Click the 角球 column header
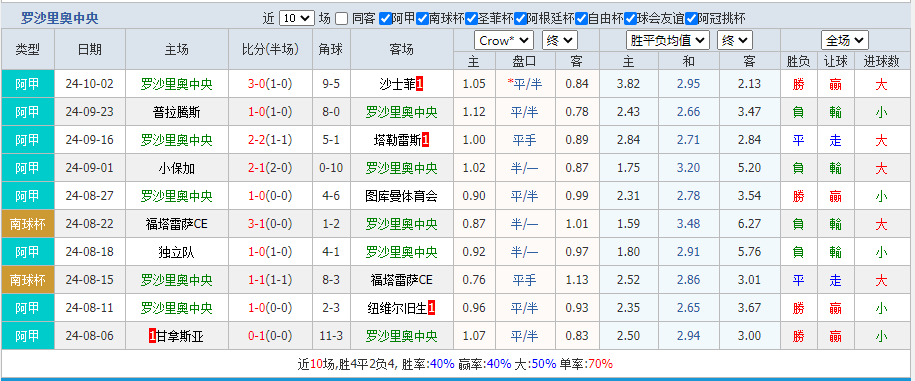This screenshot has height=381, width=915. pos(331,50)
